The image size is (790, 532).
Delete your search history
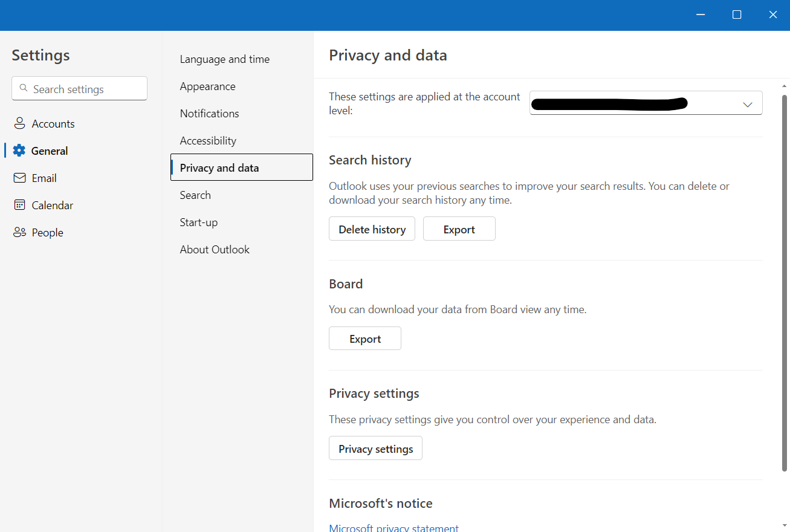tap(372, 229)
